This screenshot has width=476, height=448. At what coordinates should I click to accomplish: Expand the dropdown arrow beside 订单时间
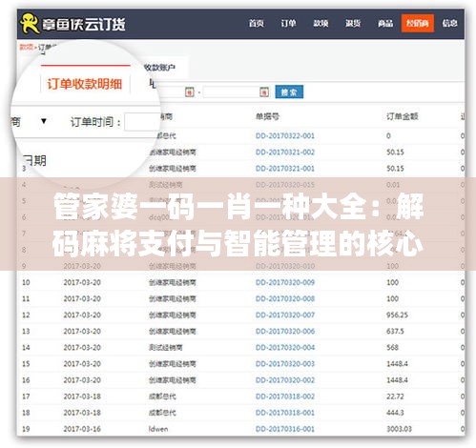coord(44,121)
